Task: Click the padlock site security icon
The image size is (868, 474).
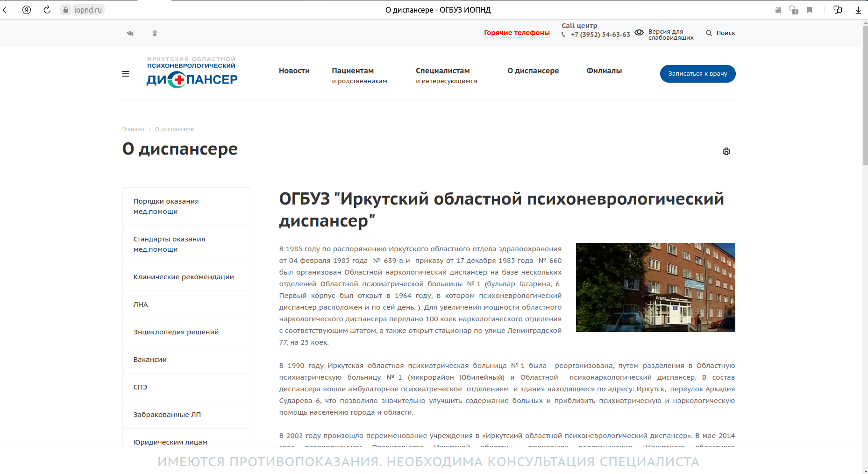Action: (66, 10)
